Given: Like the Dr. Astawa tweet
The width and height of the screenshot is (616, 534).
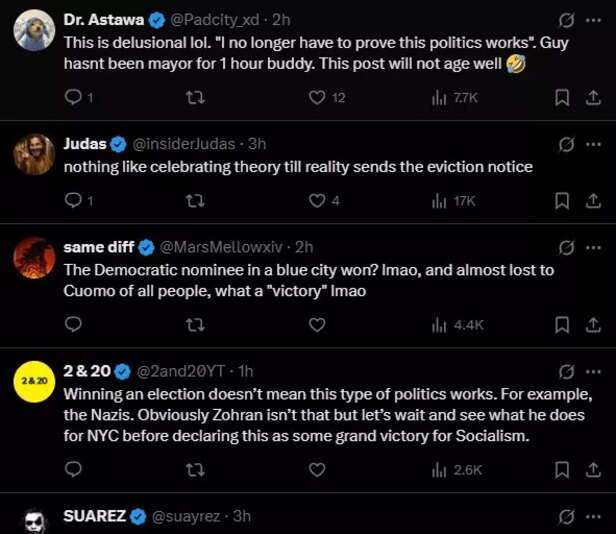Looking at the screenshot, I should (317, 97).
